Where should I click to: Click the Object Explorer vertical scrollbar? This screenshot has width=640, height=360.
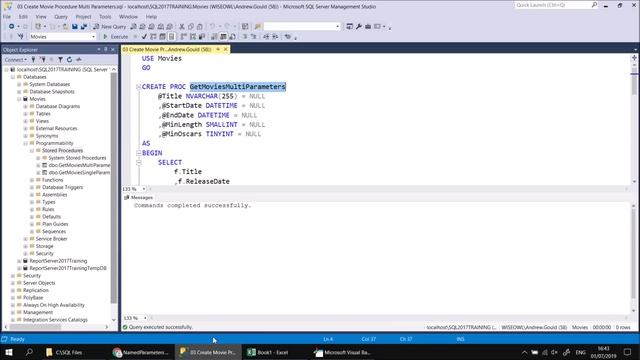[x=114, y=187]
